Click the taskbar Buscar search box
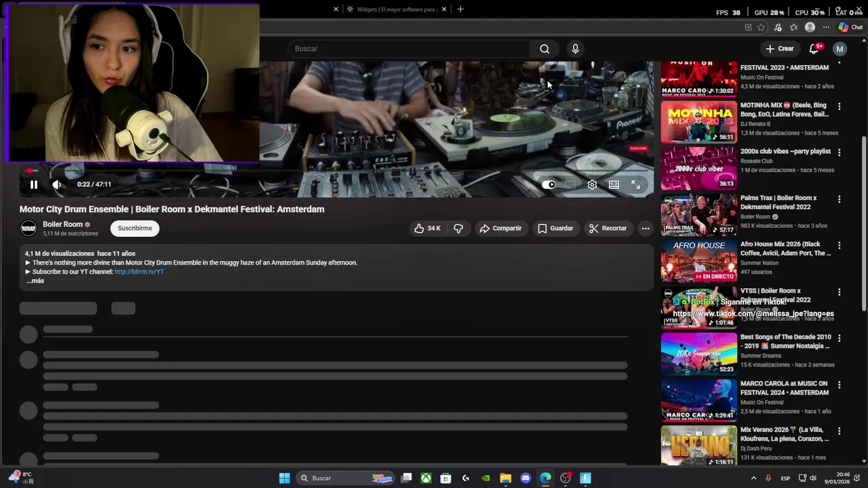 347,478
